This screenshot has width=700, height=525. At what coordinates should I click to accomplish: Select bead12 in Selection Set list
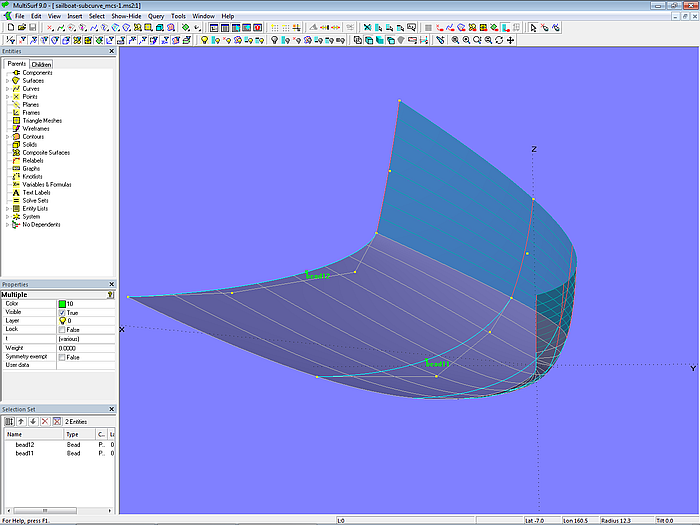[x=25, y=444]
